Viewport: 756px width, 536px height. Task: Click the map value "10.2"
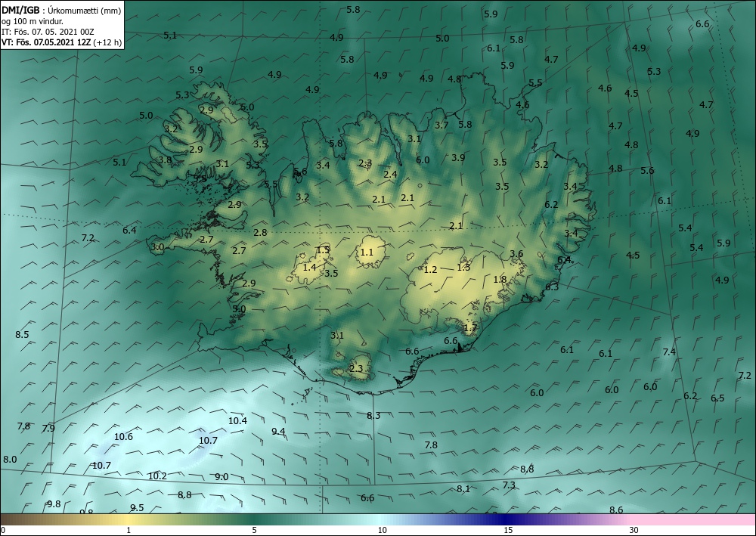coord(157,476)
